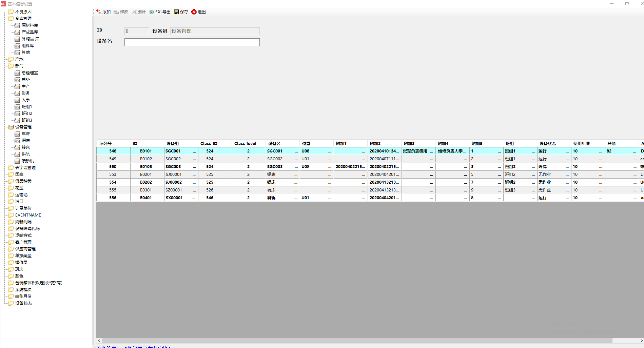This screenshot has height=348, width=644.
Task: Click the horizontal scrollbar right arrow
Action: coord(642,341)
